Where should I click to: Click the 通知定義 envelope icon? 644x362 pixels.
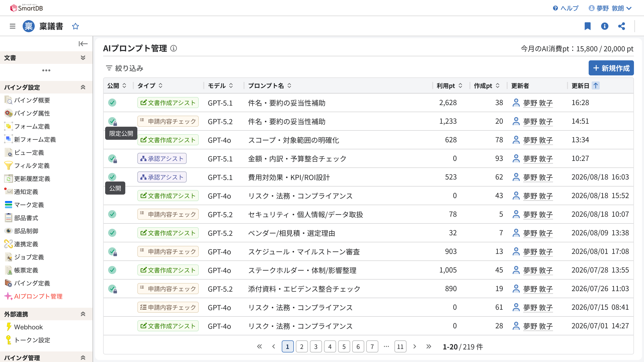tap(9, 192)
